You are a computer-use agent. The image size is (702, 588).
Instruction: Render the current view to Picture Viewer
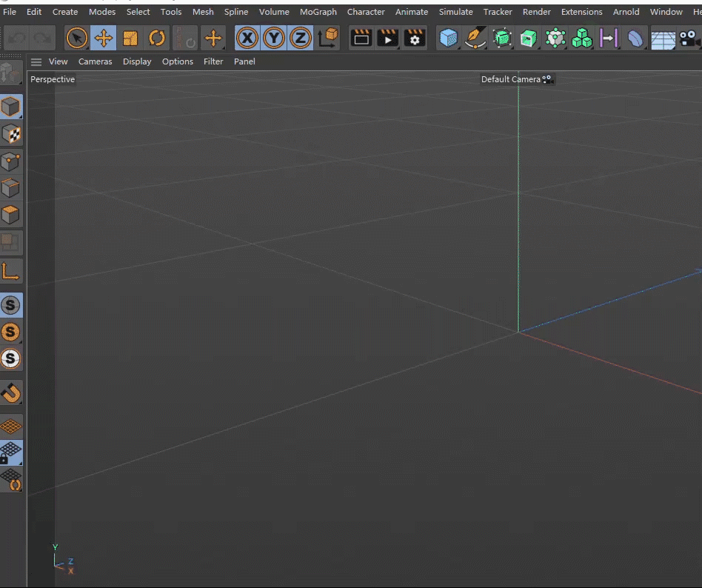coord(388,38)
